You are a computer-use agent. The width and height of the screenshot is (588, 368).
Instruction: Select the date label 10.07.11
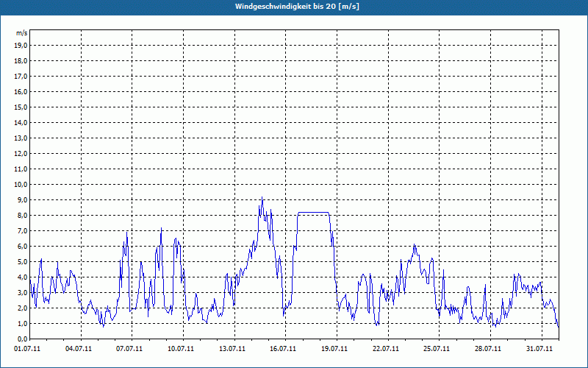pos(181,349)
